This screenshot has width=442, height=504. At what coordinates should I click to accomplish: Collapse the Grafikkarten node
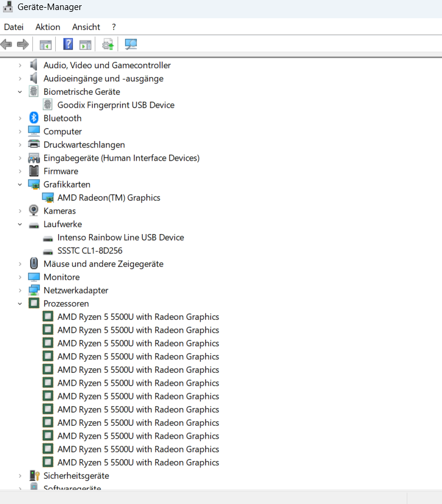pos(20,185)
